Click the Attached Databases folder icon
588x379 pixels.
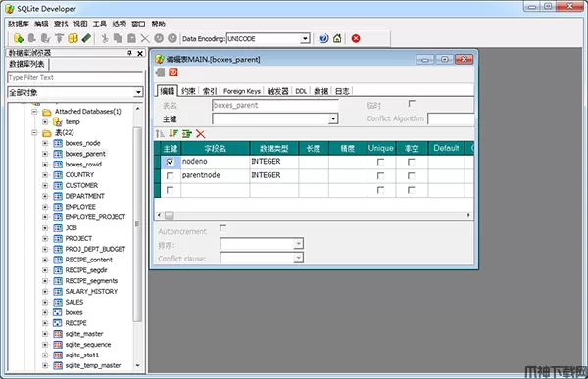click(x=47, y=112)
